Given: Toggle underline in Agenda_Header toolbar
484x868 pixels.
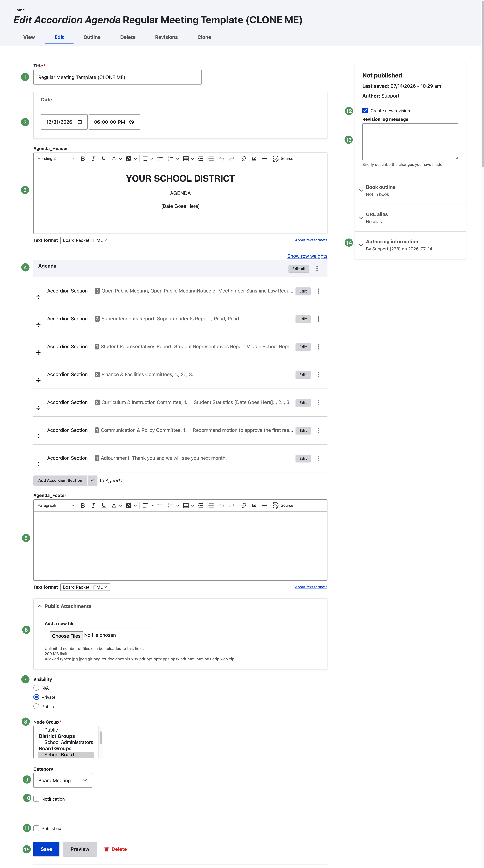Looking at the screenshot, I should tap(104, 159).
